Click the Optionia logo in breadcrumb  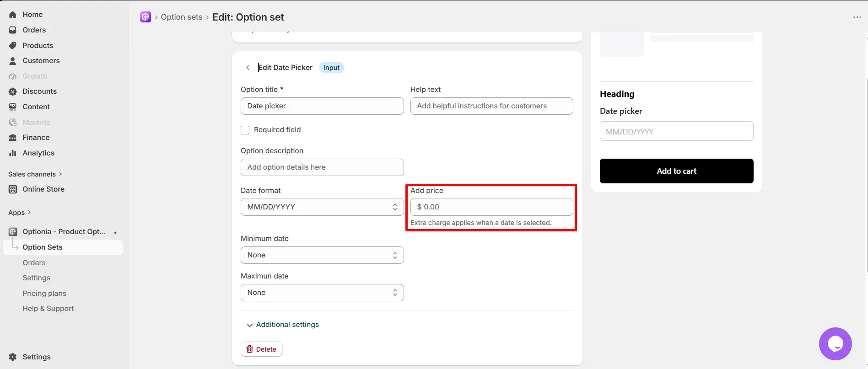coord(146,17)
